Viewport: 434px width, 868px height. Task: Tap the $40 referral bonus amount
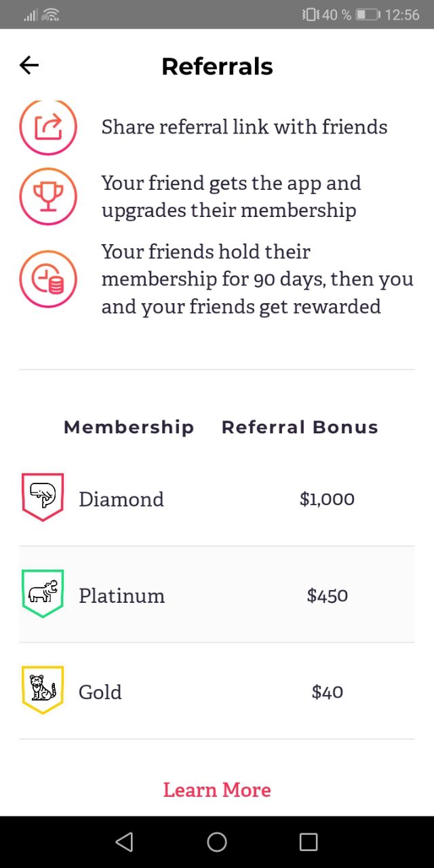coord(327,692)
